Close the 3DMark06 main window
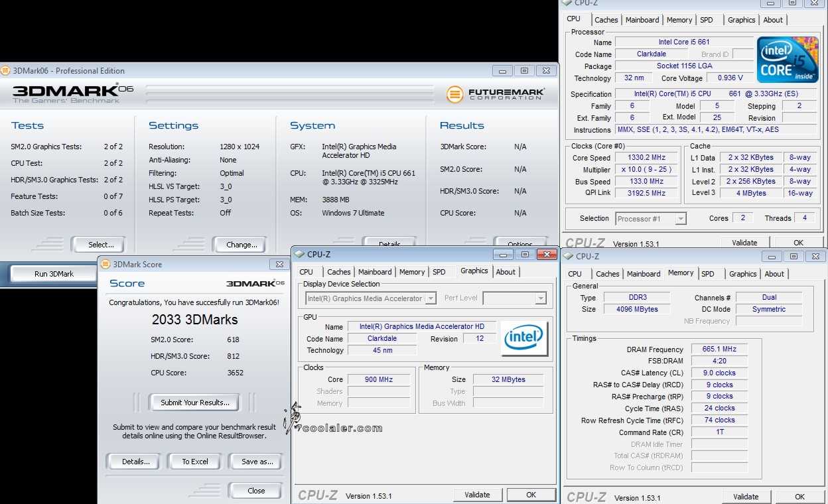 [546, 70]
